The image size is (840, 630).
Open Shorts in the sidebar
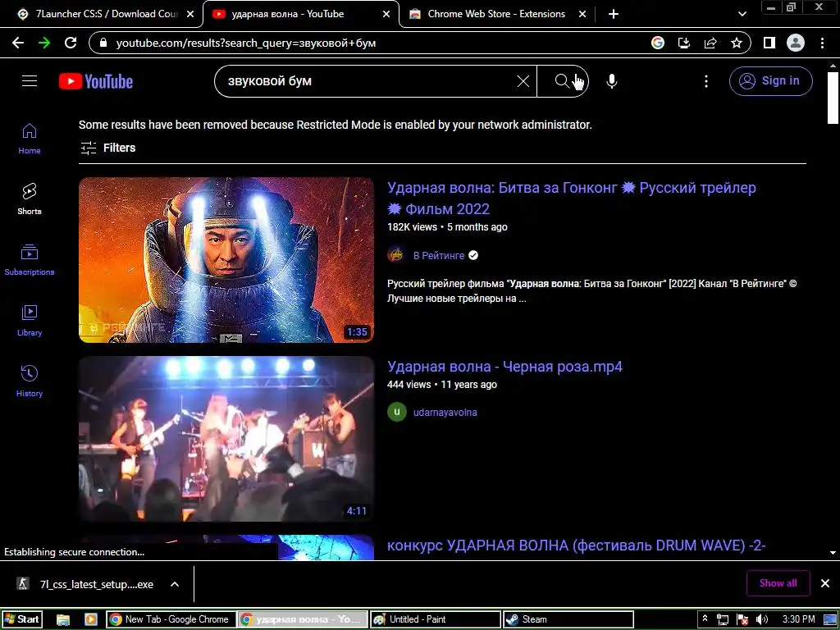(x=30, y=199)
